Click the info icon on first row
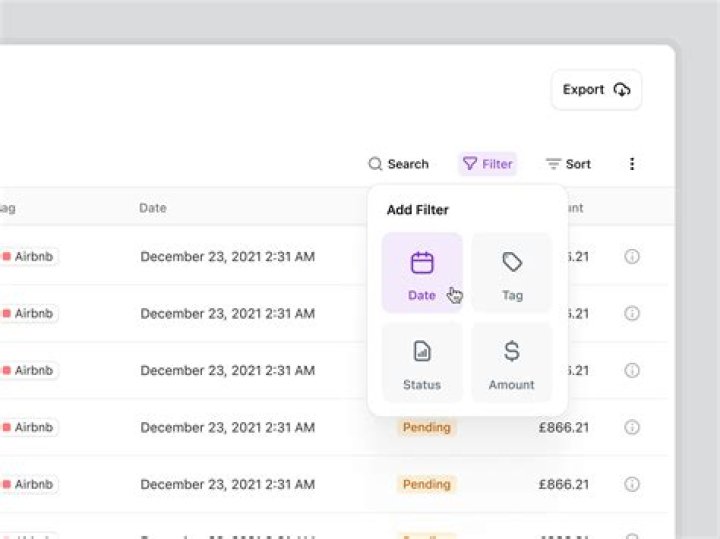720x539 pixels. tap(632, 256)
